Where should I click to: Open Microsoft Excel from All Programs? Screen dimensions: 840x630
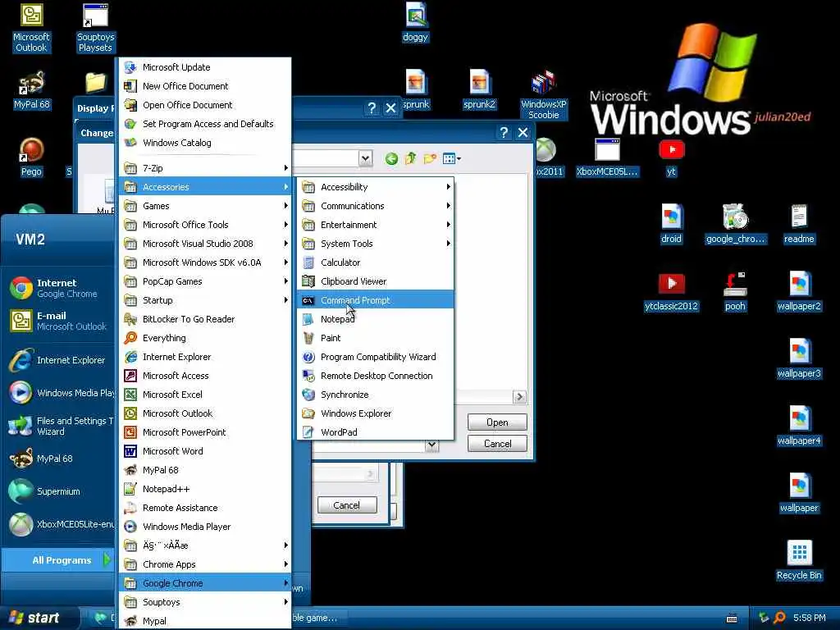click(x=205, y=395)
